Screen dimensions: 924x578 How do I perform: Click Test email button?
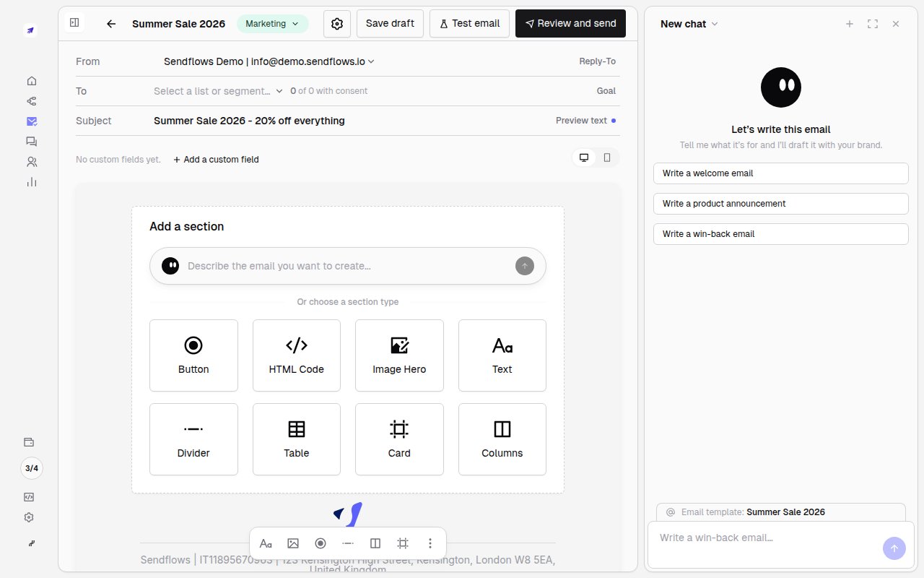coord(469,23)
